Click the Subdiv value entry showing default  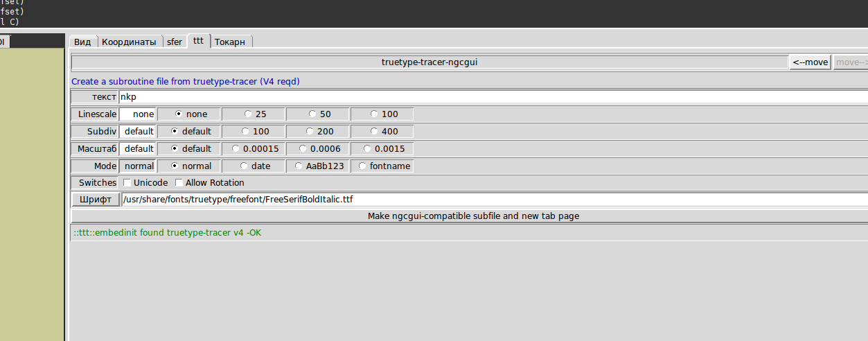click(138, 131)
